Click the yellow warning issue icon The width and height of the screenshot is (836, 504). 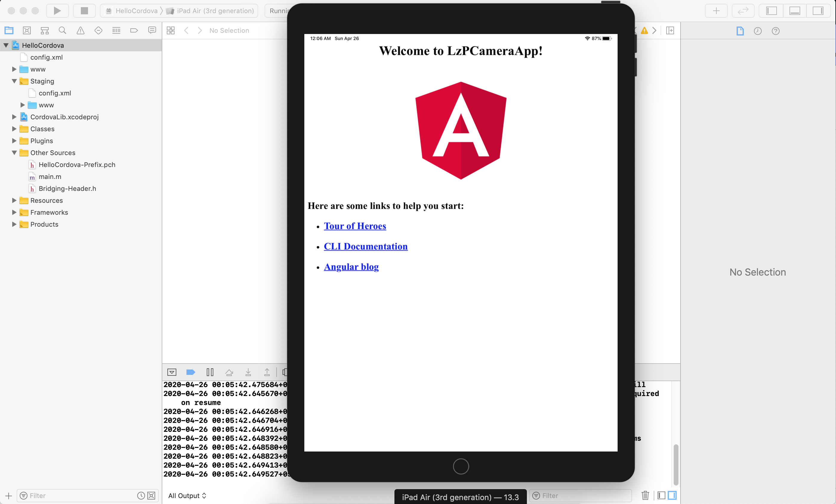[644, 31]
